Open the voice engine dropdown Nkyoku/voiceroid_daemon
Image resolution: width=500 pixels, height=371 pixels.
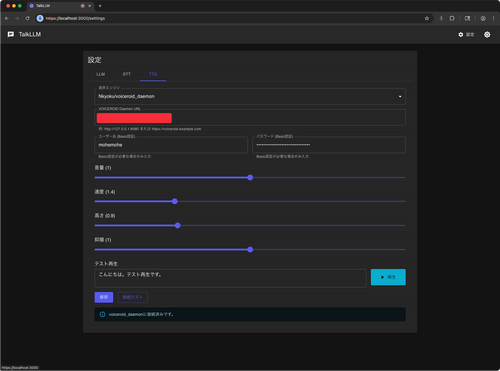[250, 96]
